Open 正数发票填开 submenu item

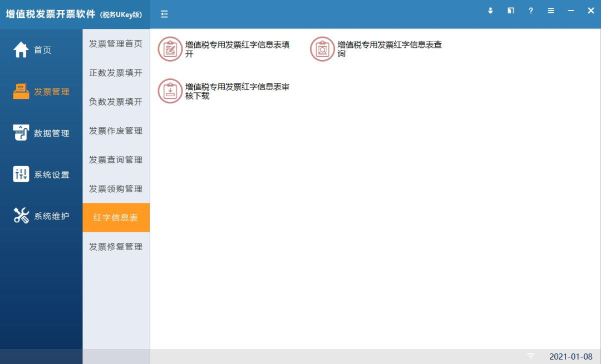click(116, 73)
